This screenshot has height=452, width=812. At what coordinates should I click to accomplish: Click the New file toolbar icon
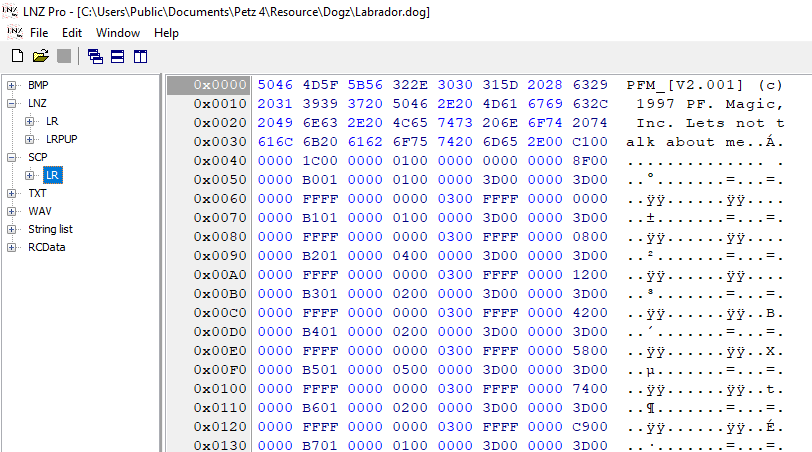[x=17, y=56]
